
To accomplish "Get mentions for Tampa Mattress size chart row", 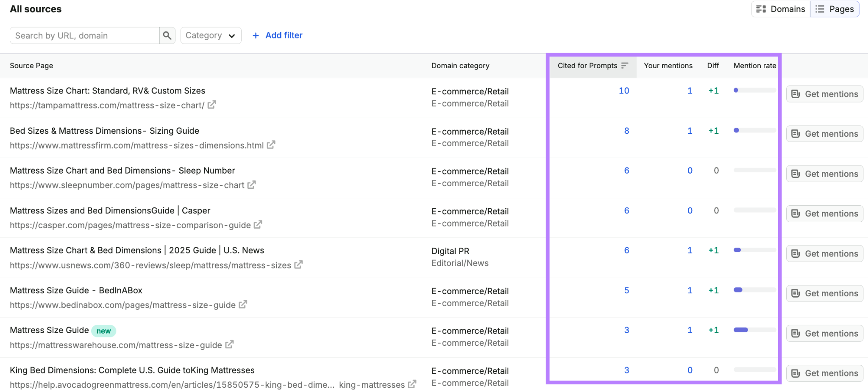I will point(825,94).
